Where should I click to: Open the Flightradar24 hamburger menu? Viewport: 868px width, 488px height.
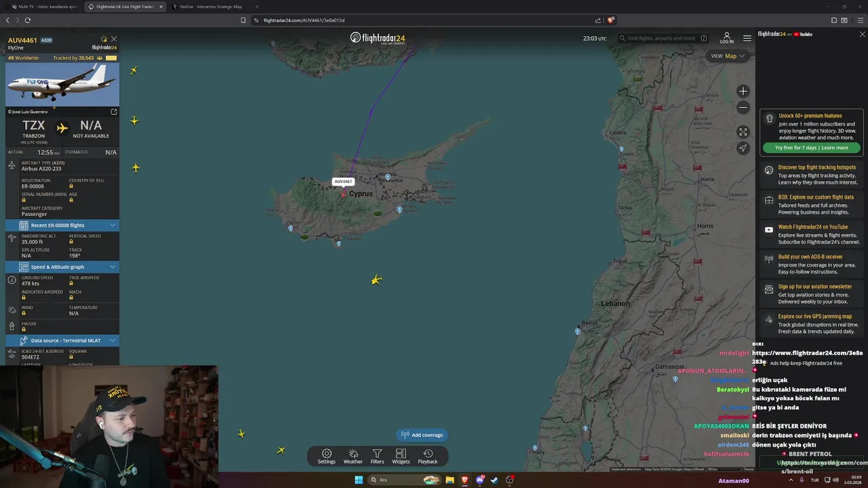click(747, 38)
